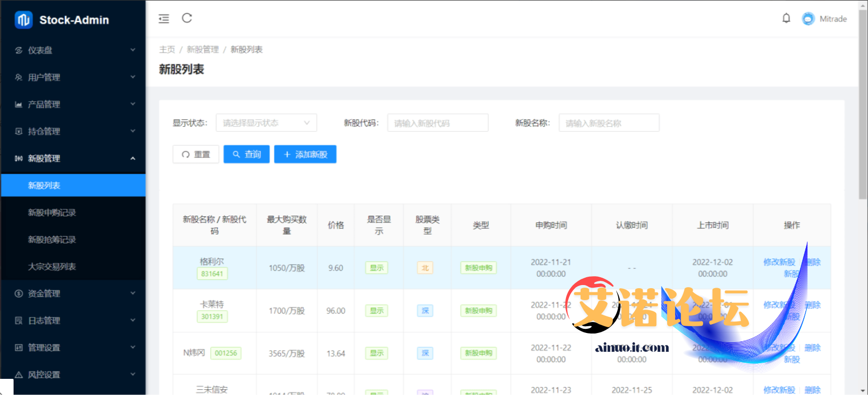The height and width of the screenshot is (395, 868).
Task: Open the 资金管理 menu item
Action: coord(73,293)
